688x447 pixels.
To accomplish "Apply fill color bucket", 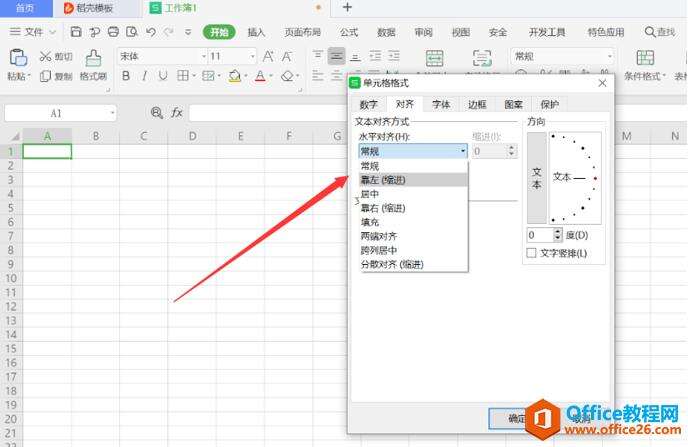I will click(235, 76).
